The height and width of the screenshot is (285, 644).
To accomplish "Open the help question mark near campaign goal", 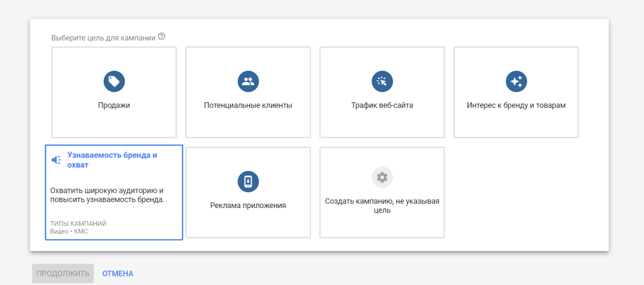I will pos(162,37).
